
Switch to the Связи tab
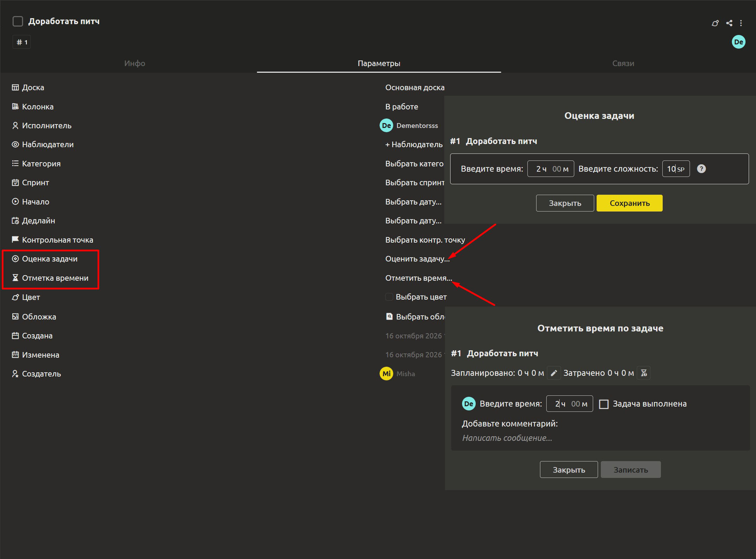(623, 63)
